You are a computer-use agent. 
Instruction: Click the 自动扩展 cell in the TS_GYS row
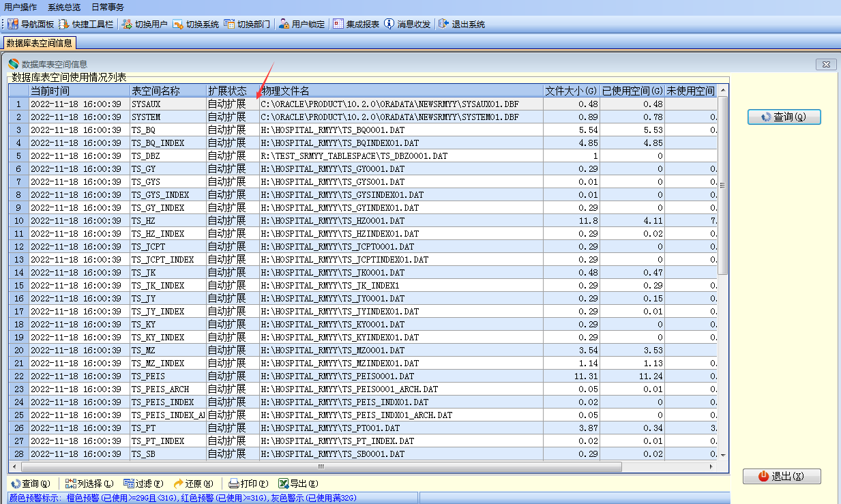click(x=233, y=181)
